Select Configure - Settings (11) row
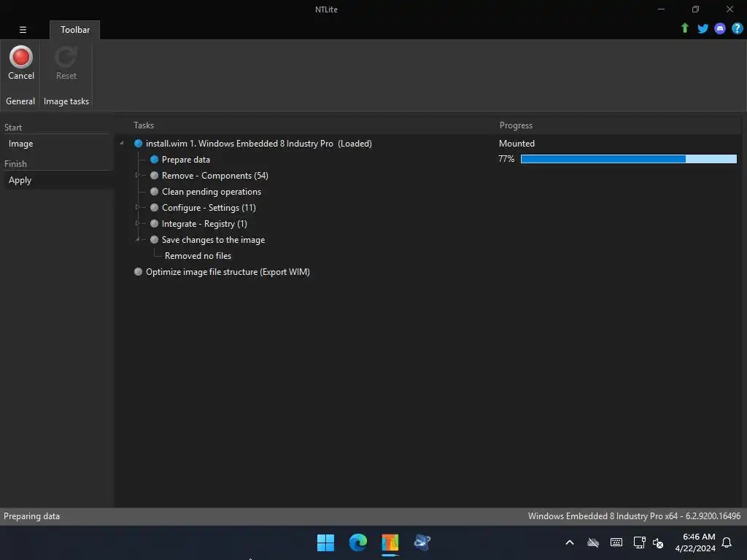Screen dimensions: 747x560 pos(209,208)
